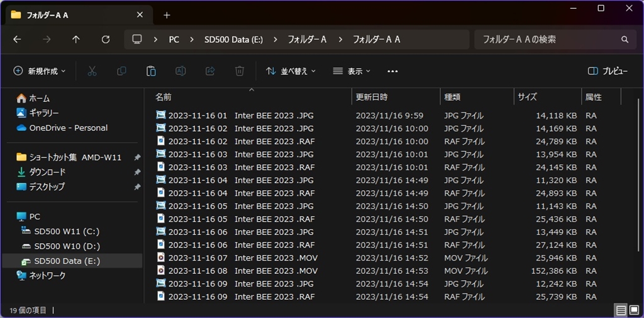Select file 2023-11-16 09 Inter BEE 2023 .JPG

tap(241, 284)
